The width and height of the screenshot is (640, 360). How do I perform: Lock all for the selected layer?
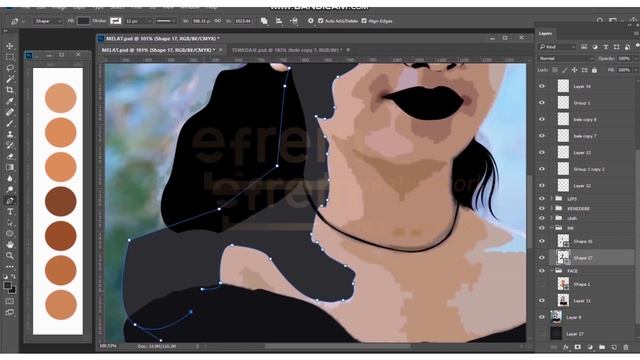coord(594,70)
